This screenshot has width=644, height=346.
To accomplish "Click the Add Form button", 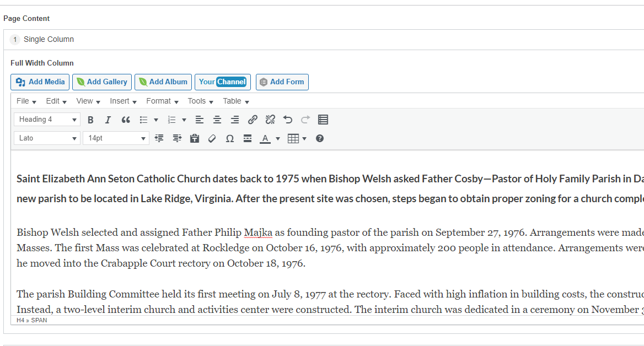I will tap(282, 82).
